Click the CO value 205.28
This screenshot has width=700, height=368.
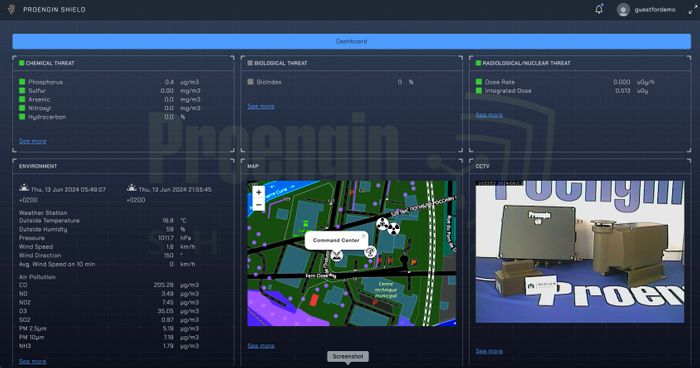click(164, 285)
